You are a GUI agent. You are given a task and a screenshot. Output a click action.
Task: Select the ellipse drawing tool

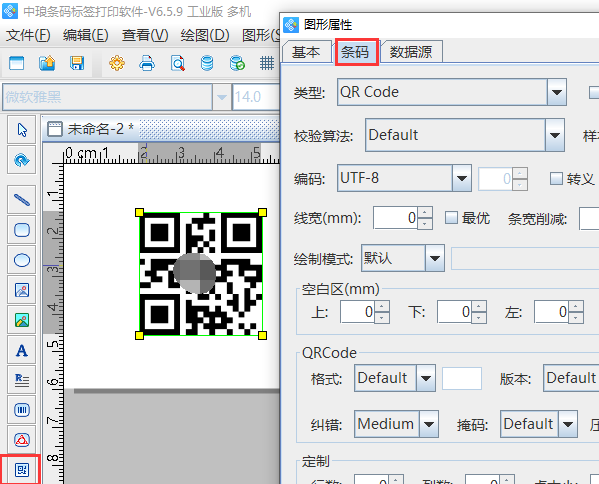(x=22, y=260)
